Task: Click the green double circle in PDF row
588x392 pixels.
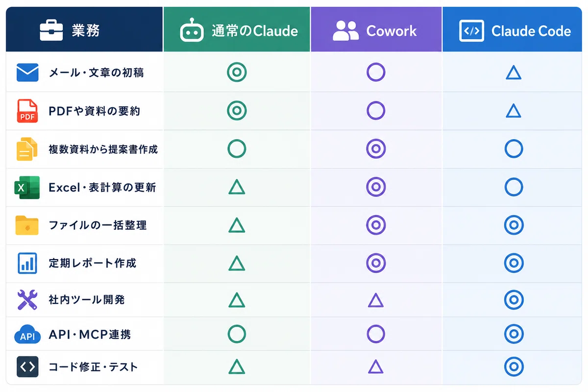Action: pyautogui.click(x=237, y=111)
